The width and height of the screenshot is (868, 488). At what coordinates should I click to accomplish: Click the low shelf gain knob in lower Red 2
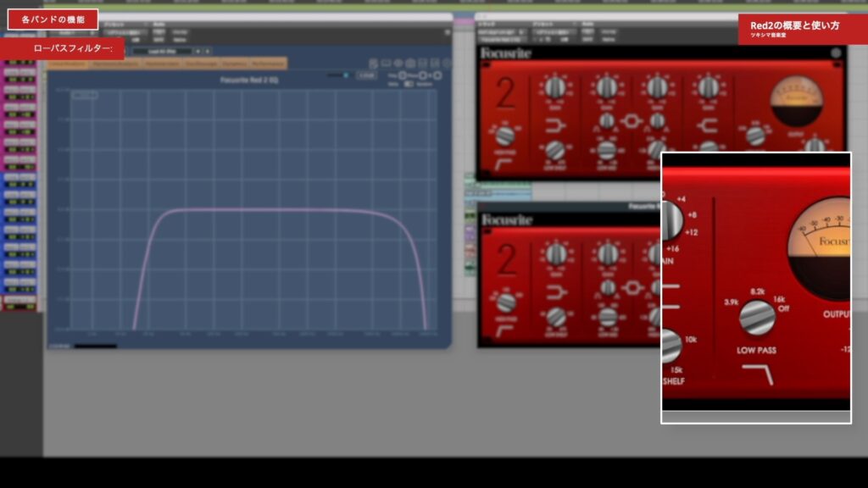point(556,254)
